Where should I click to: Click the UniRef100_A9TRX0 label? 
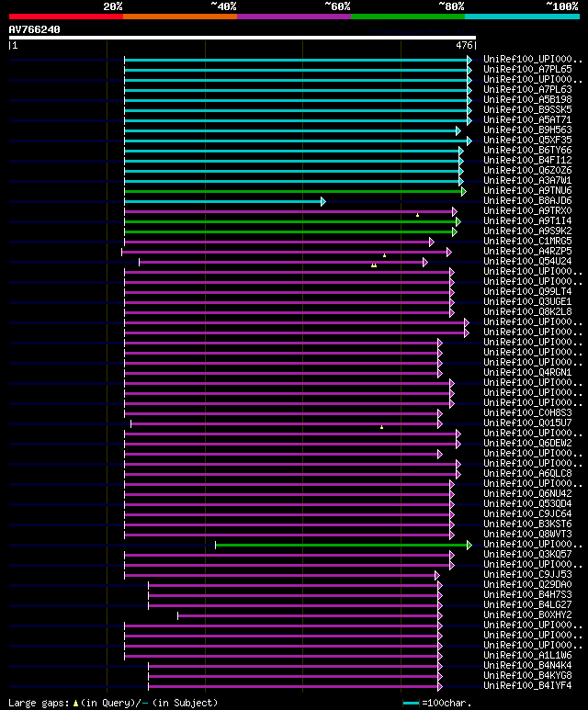point(527,211)
